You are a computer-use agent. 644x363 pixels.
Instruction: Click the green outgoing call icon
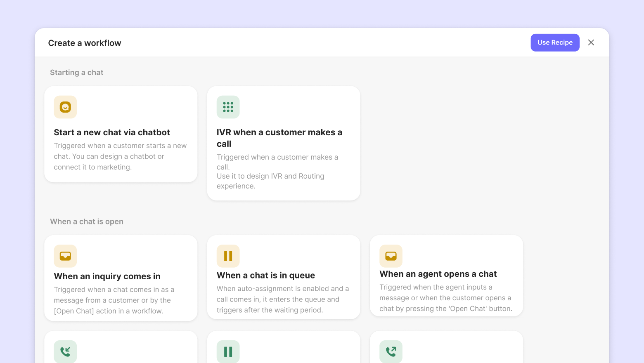point(391,351)
